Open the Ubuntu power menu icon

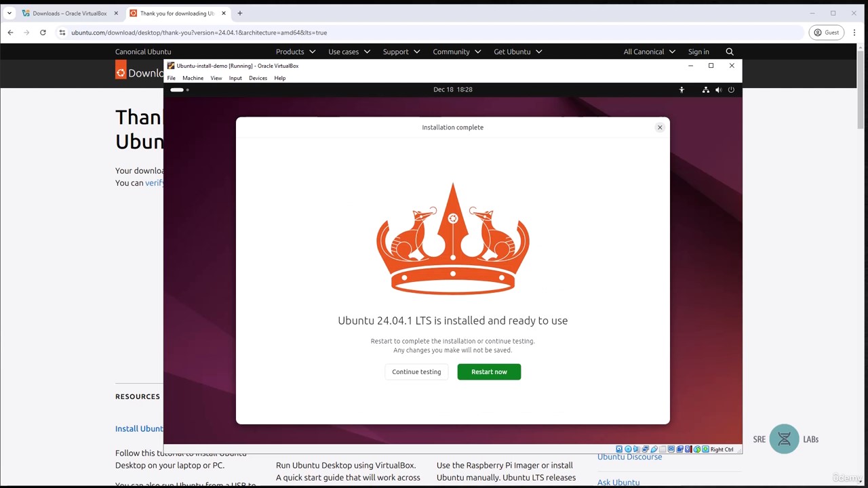[x=731, y=89]
